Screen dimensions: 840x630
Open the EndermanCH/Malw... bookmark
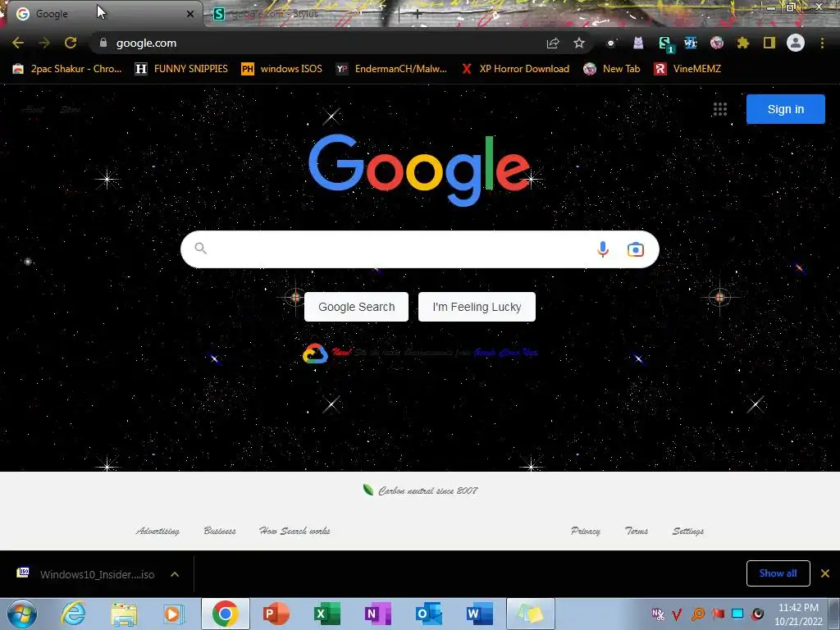(x=391, y=69)
